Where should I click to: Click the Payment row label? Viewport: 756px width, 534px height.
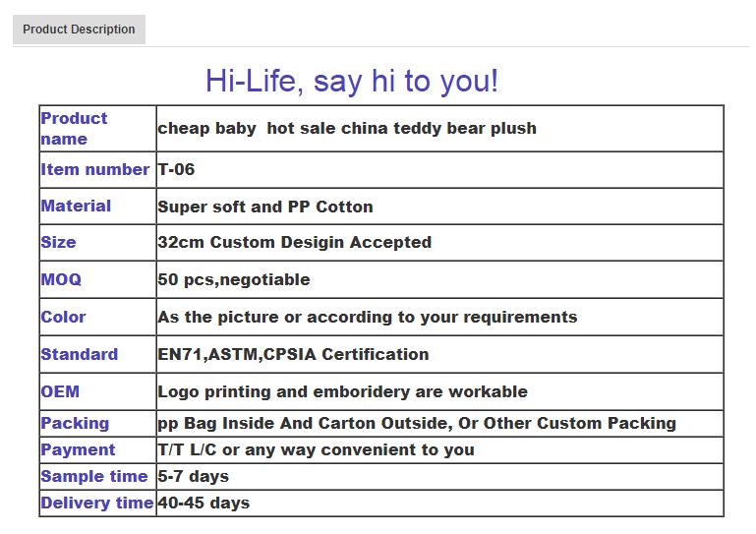78,449
